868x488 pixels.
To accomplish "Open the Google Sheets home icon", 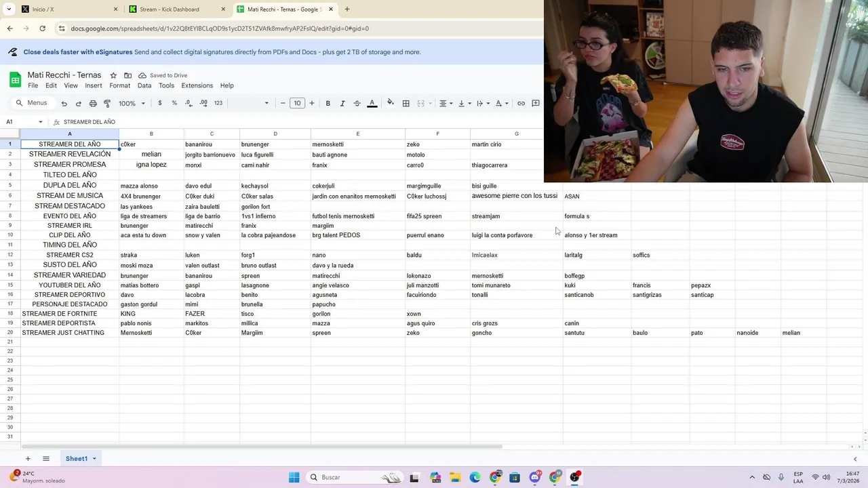I will [15, 79].
